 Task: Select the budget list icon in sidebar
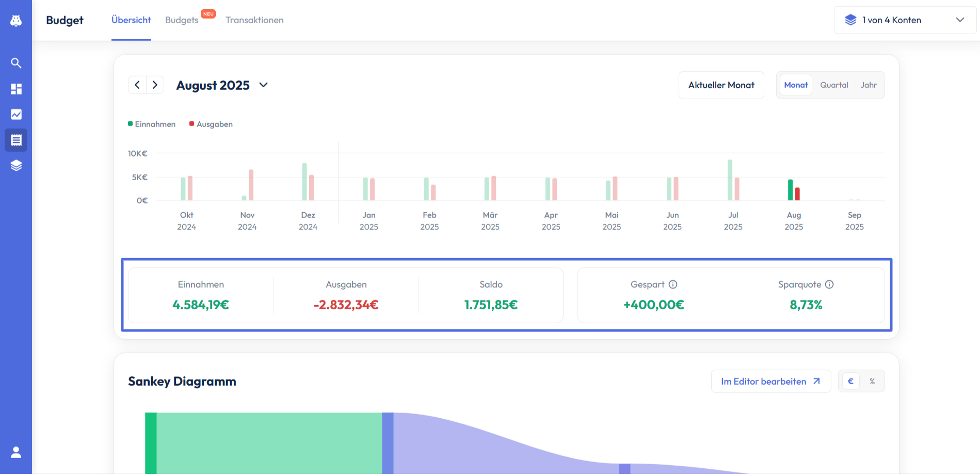click(16, 140)
